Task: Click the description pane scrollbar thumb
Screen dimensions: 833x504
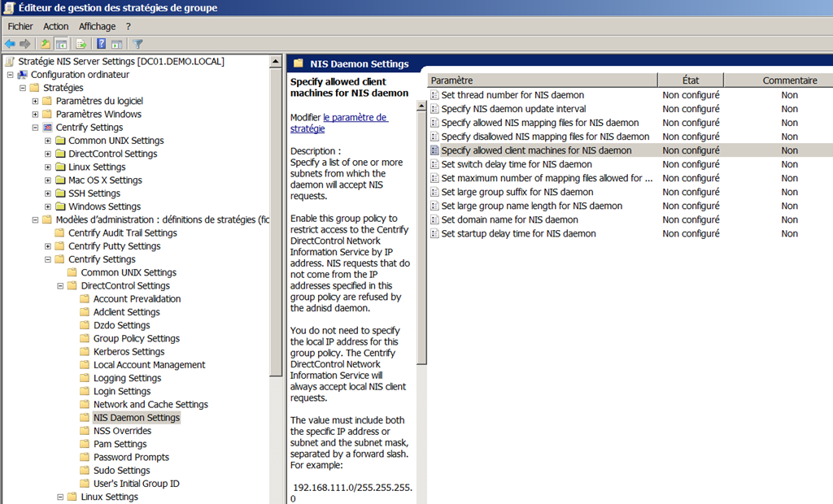Action: (421, 238)
